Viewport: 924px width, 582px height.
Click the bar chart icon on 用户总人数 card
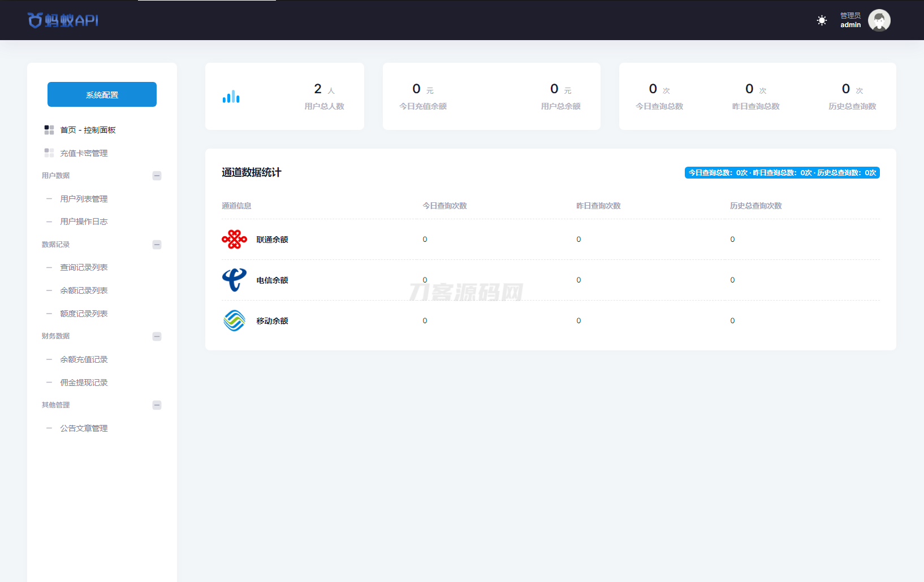[231, 96]
